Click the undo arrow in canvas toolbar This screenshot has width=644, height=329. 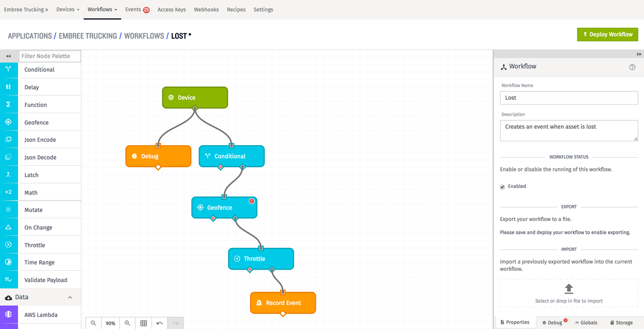coord(160,323)
